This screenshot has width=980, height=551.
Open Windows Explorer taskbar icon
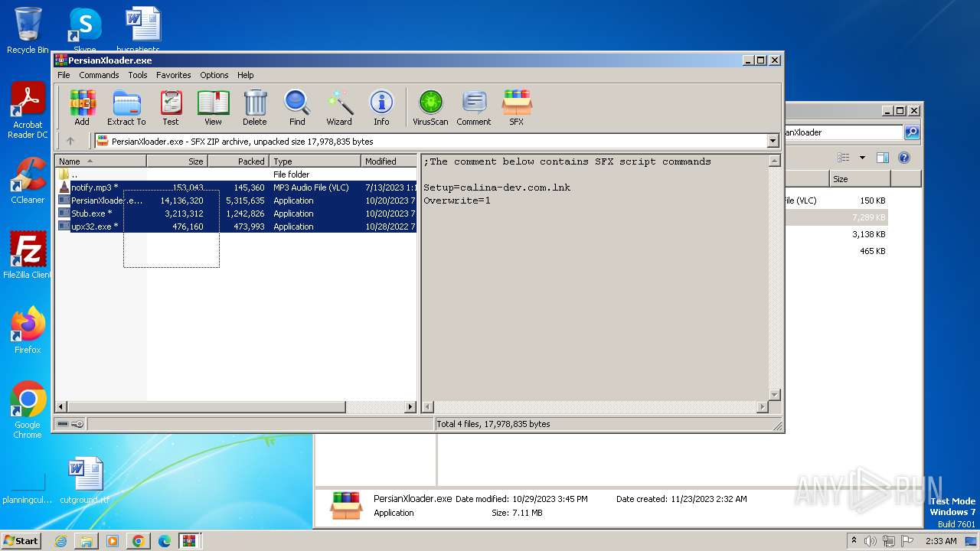pos(87,540)
